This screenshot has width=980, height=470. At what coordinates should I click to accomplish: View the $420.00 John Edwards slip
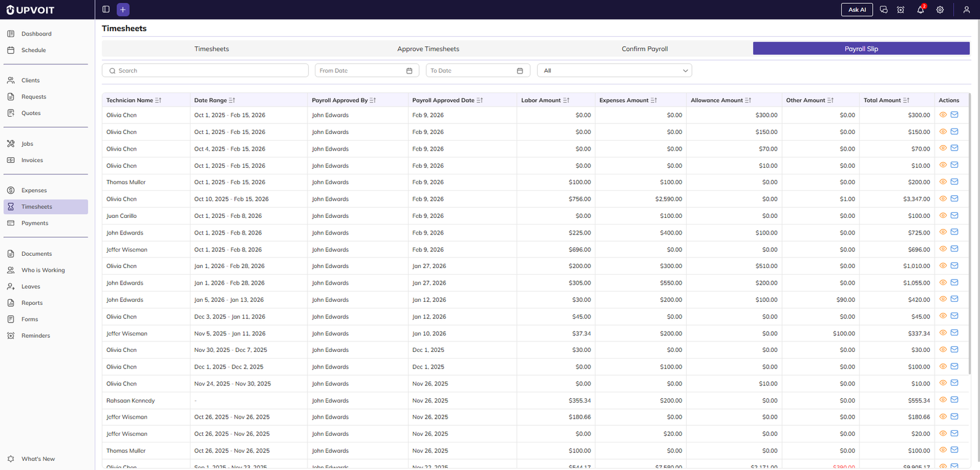point(943,299)
